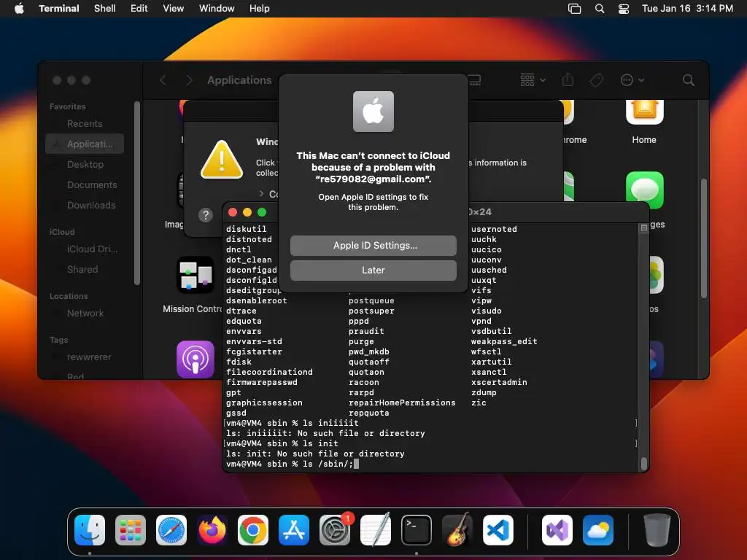Select Recents in the Finder sidebar

tap(85, 124)
